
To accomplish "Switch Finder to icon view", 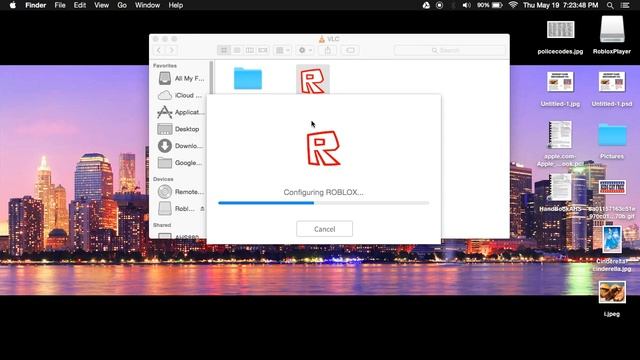I will click(x=224, y=50).
